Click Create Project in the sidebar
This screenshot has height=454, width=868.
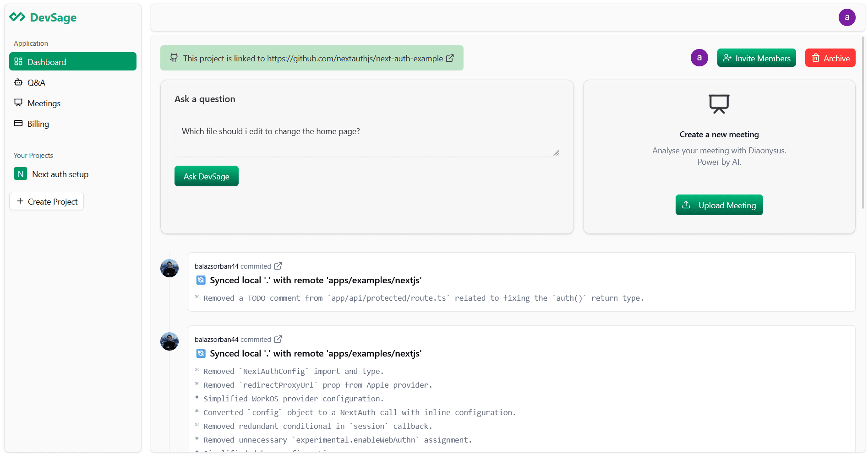pyautogui.click(x=46, y=201)
